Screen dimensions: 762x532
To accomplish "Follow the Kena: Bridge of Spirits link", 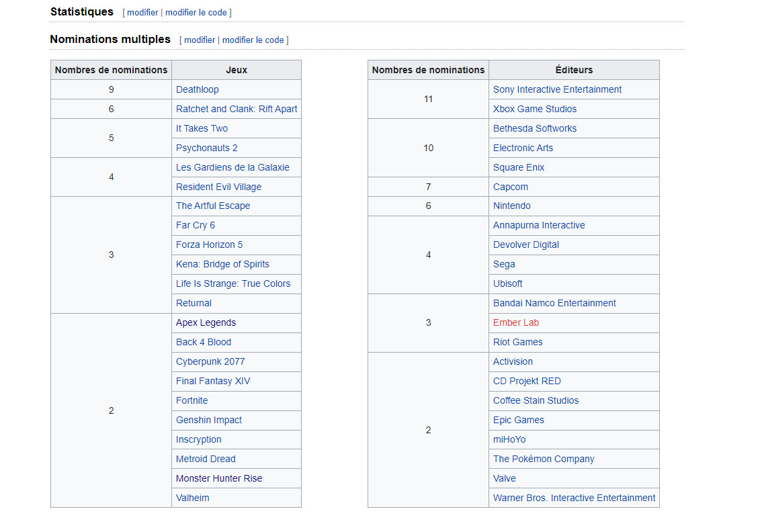I will coord(222,264).
